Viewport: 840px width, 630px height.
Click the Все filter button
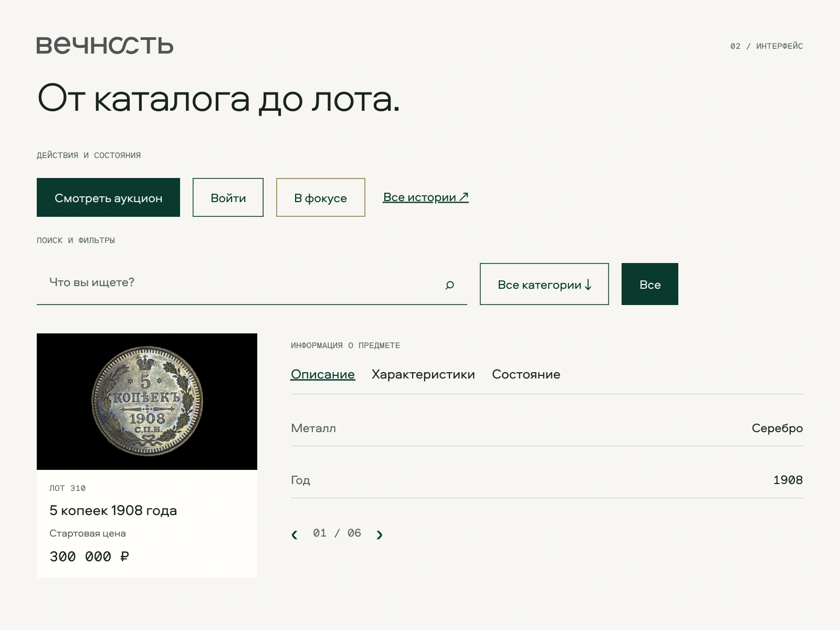650,284
